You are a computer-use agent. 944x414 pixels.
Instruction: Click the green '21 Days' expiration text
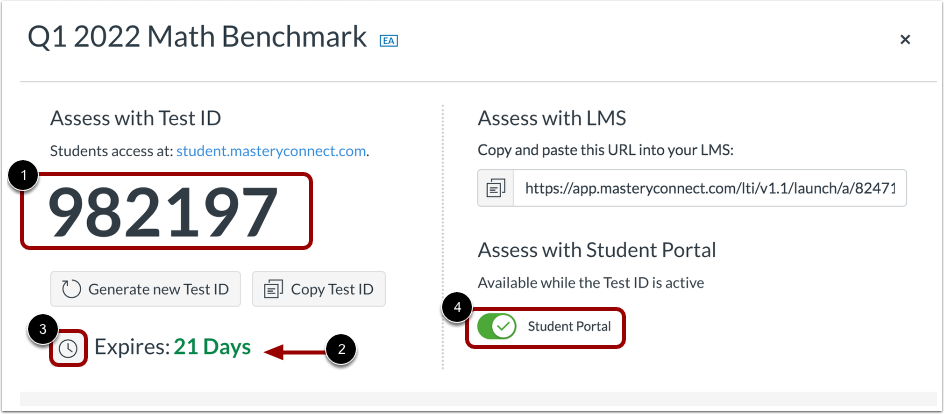tap(212, 347)
